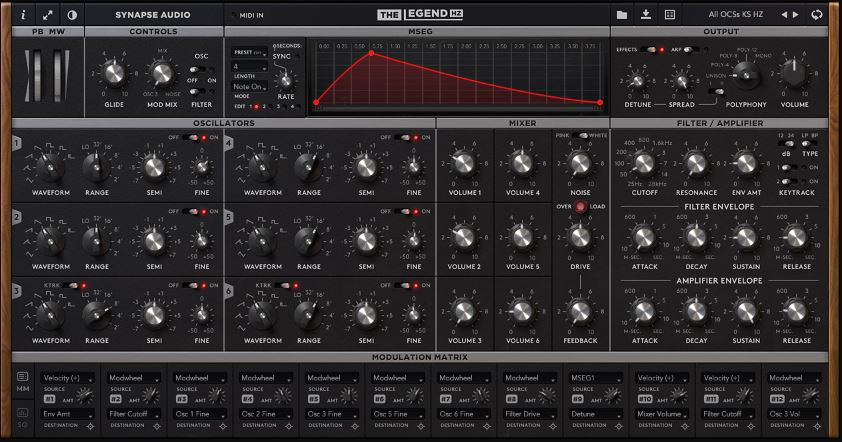Click the target icon under Detune destination
842x442 pixels.
coord(619,426)
